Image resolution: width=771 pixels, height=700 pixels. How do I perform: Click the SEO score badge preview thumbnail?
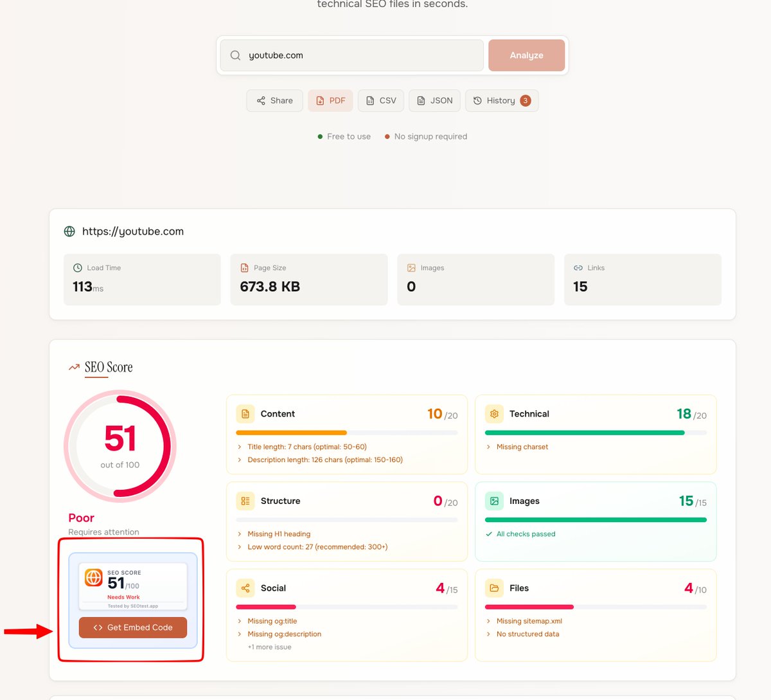[133, 587]
